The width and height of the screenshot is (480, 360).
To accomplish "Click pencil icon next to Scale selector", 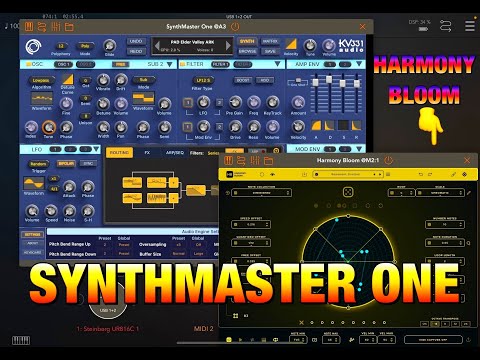I will point(469,193).
